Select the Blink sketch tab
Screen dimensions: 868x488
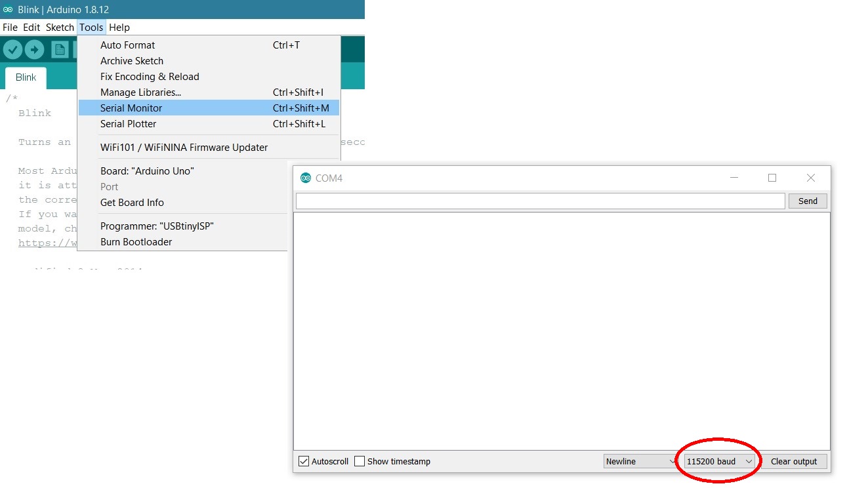click(x=26, y=77)
